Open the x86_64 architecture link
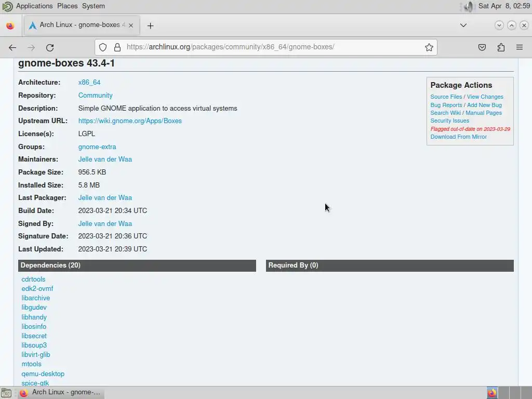 [89, 83]
